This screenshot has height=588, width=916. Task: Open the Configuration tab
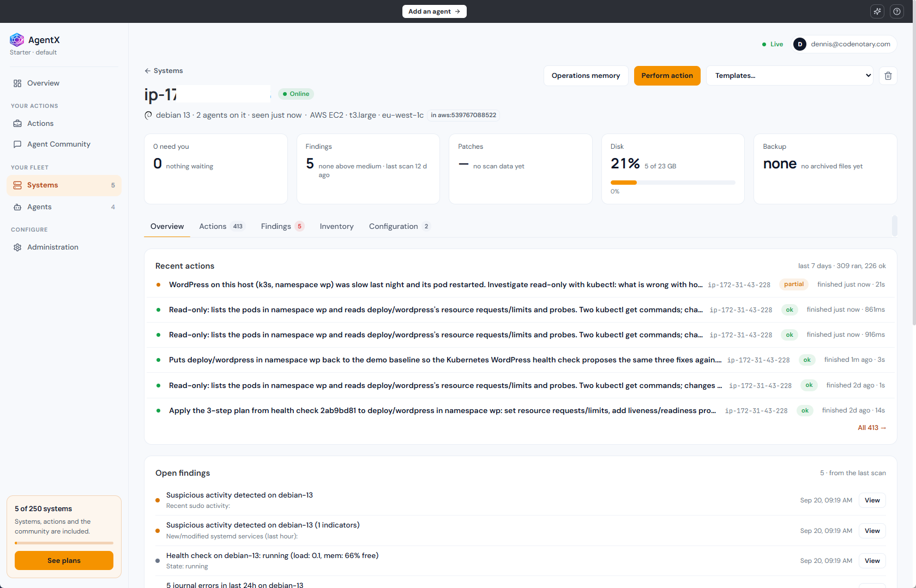(x=399, y=227)
